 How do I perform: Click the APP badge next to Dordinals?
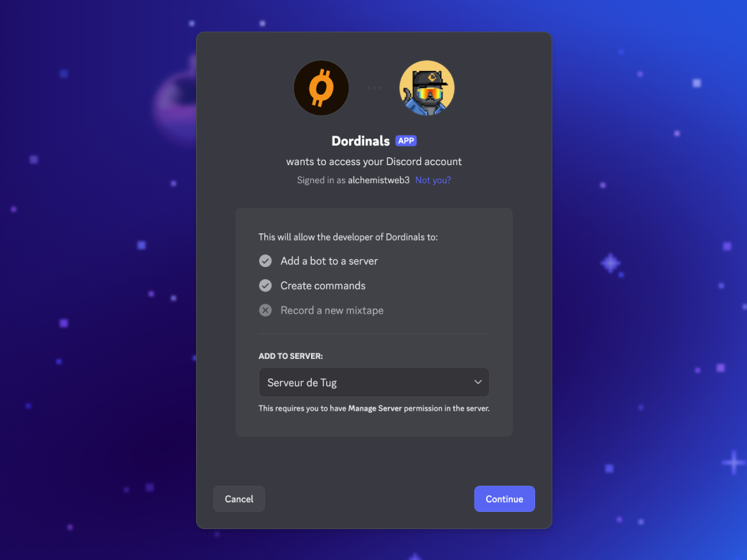click(406, 141)
